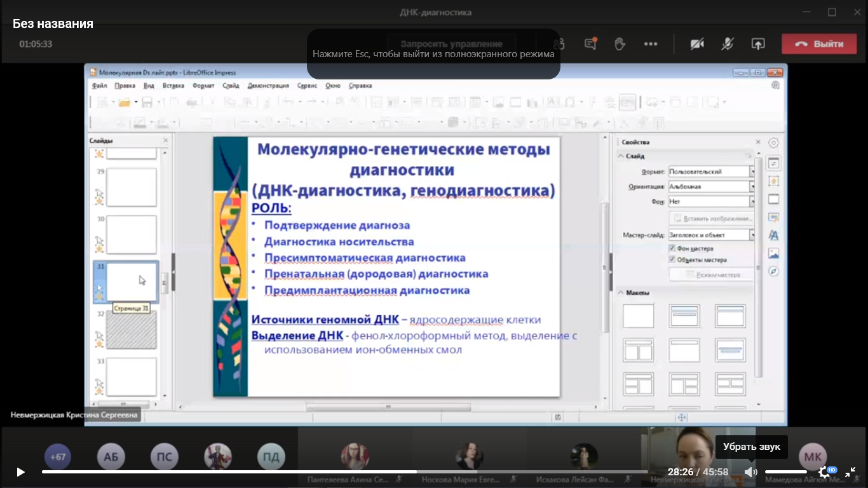Screen dimensions: 868x488
Task: Open Слайд menu
Action: 231,85
